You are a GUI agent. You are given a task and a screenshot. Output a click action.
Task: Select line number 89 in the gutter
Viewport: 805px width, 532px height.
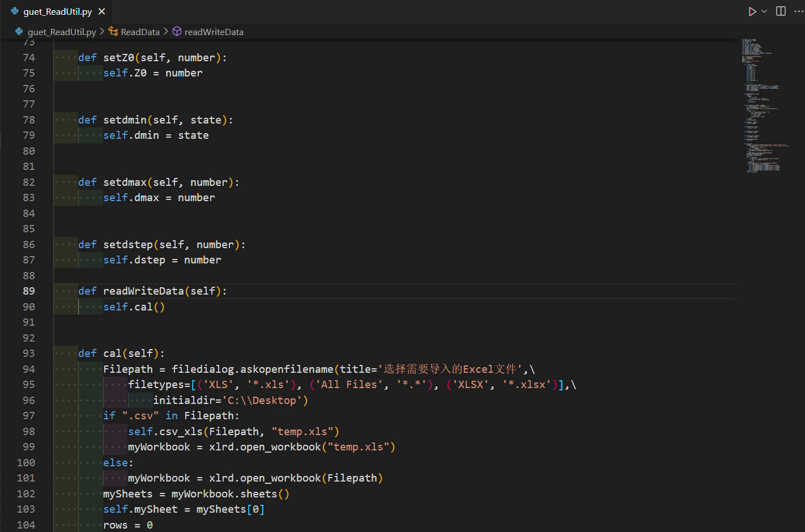click(x=29, y=291)
